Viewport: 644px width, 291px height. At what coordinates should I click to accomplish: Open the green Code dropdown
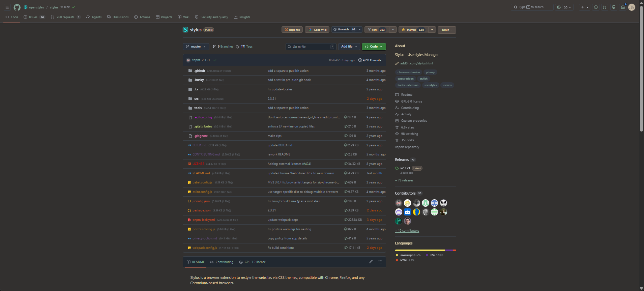(374, 47)
